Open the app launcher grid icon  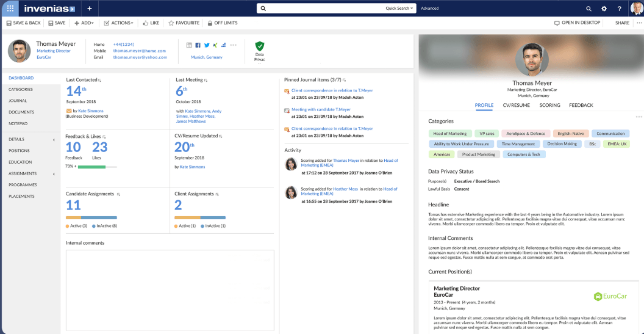(10, 8)
